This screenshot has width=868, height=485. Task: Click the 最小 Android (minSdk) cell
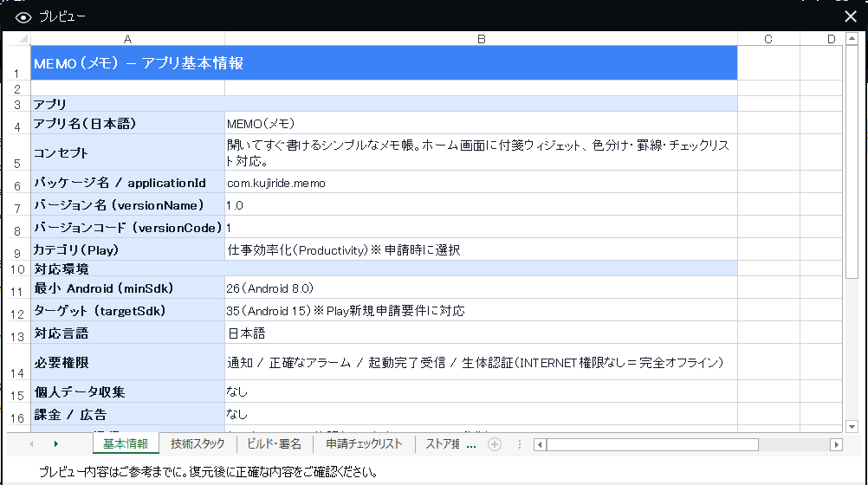[x=127, y=288]
